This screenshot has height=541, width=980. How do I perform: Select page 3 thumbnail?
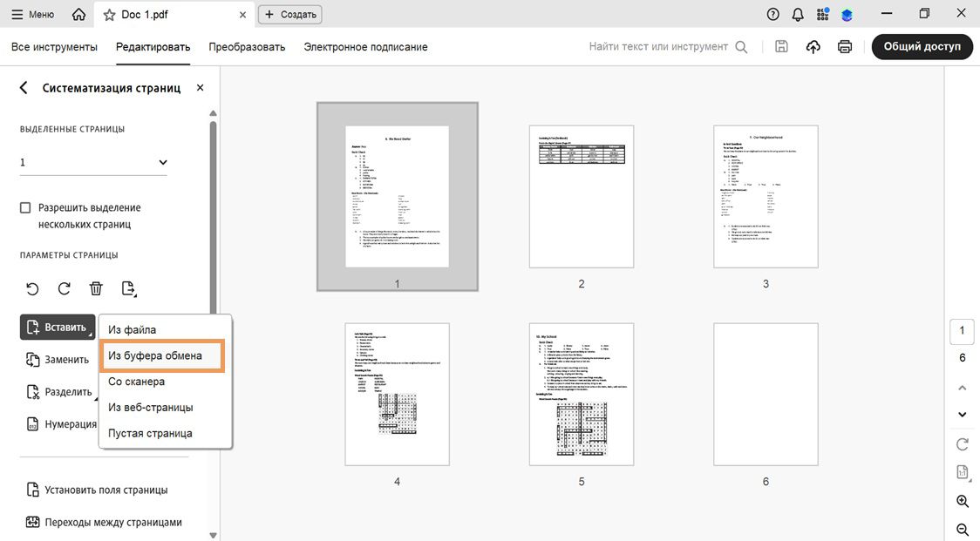point(766,197)
